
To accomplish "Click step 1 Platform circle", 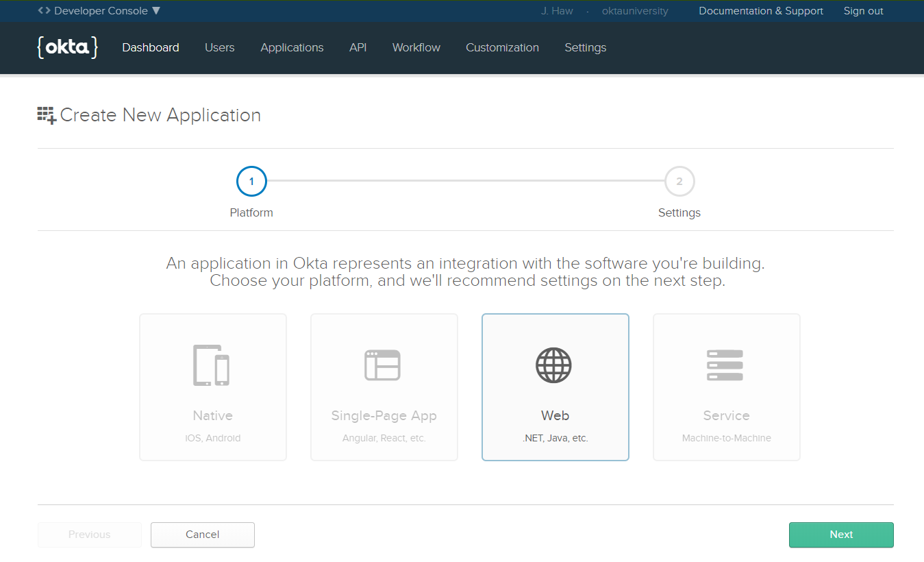I will (x=251, y=182).
